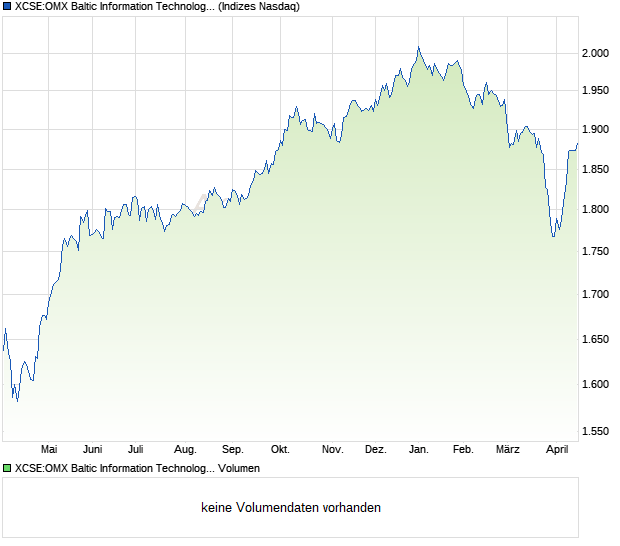Click the 'Mai' month label
This screenshot has width=620, height=546.
(x=49, y=450)
